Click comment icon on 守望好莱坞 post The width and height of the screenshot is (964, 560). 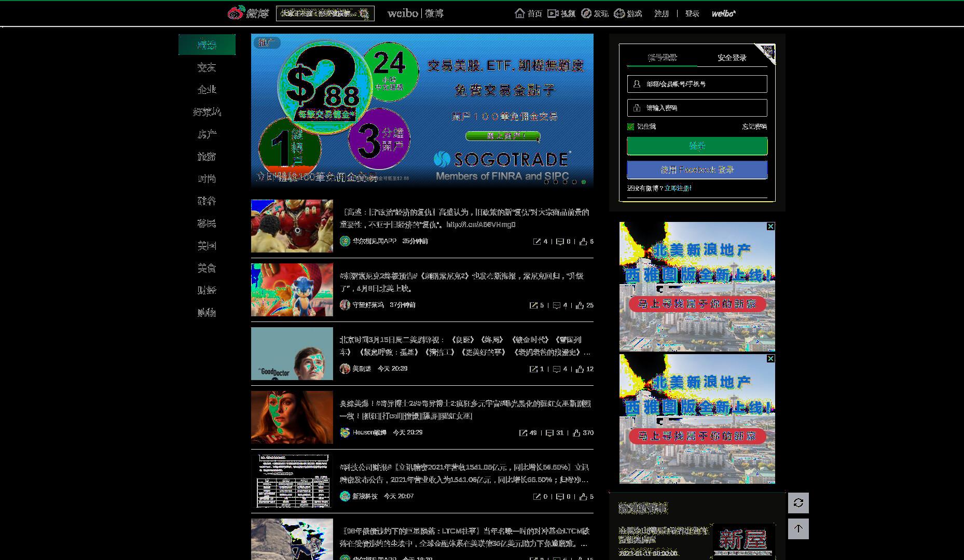click(557, 305)
